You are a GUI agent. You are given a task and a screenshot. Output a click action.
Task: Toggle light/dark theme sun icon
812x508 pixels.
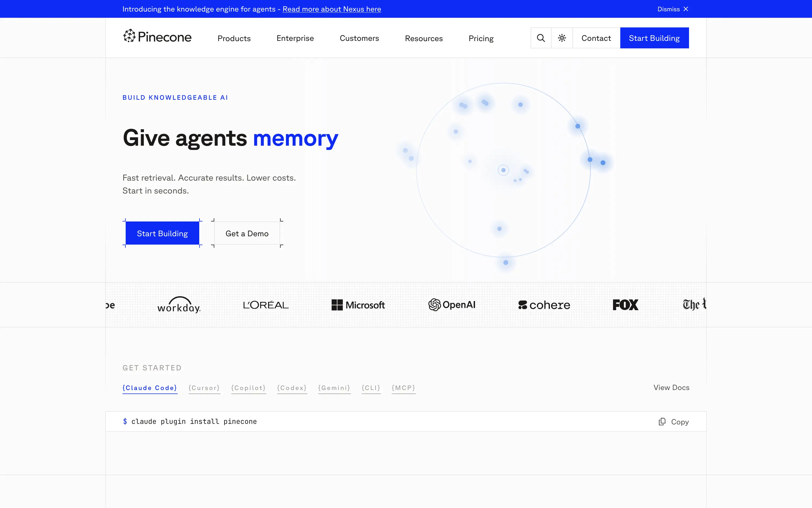tap(562, 38)
